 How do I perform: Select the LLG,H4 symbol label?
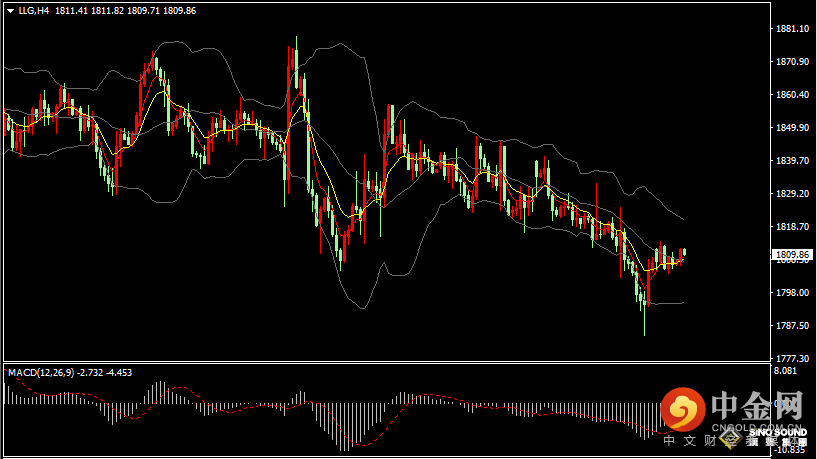33,10
